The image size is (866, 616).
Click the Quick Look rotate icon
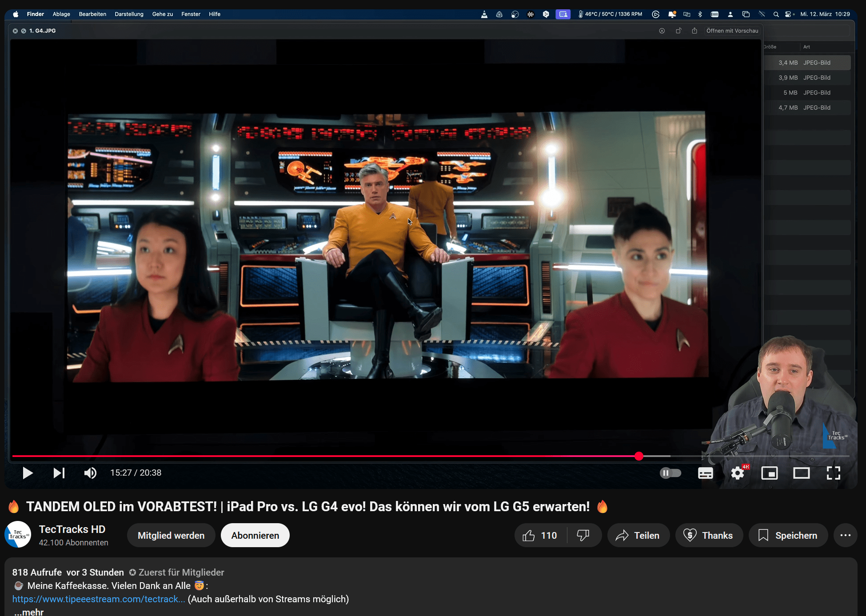(x=678, y=31)
